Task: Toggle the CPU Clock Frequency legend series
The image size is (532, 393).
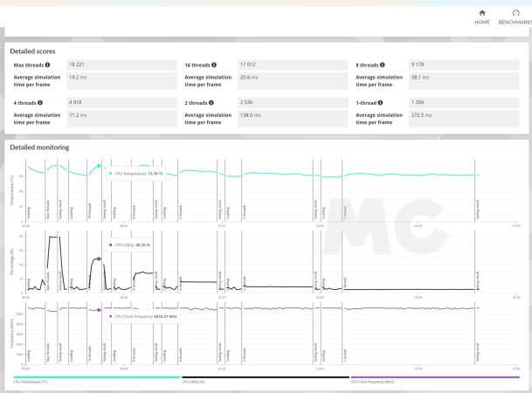Action: point(372,382)
